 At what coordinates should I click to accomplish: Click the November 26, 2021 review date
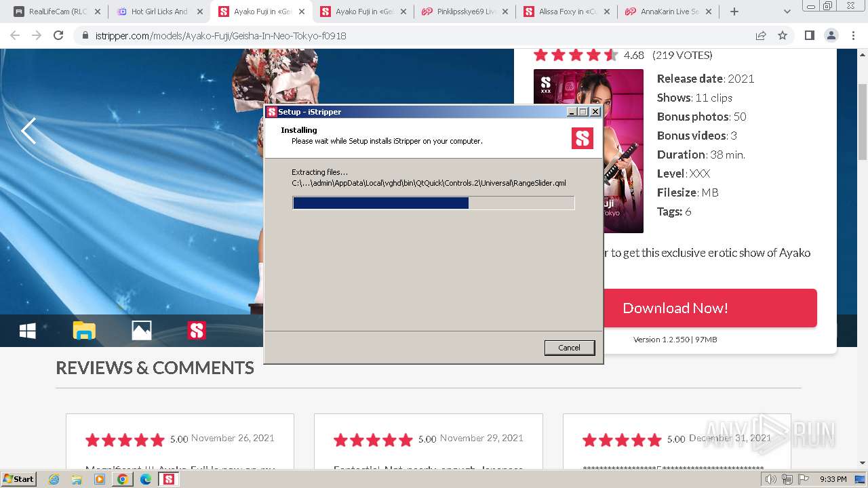tap(233, 438)
